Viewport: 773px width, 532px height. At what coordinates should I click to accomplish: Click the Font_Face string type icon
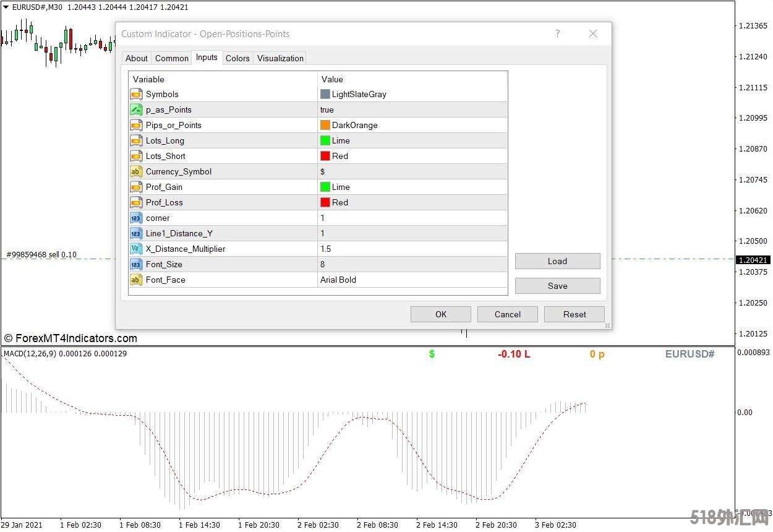[x=136, y=280]
